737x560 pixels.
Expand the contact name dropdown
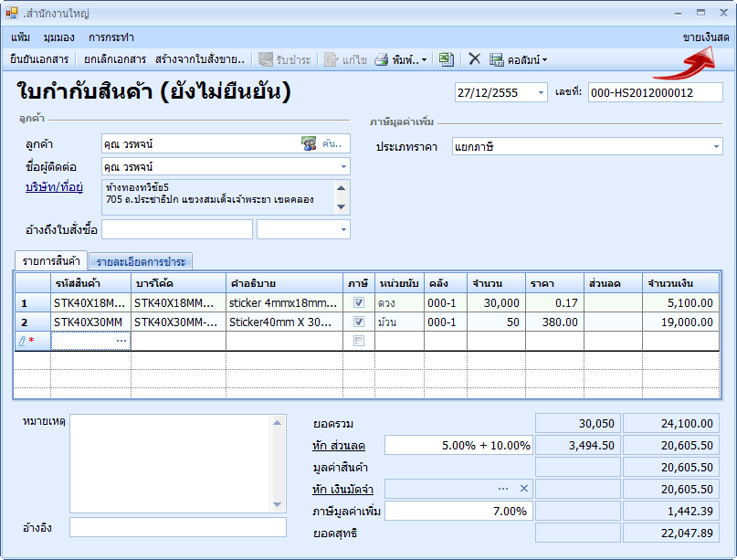pyautogui.click(x=343, y=167)
